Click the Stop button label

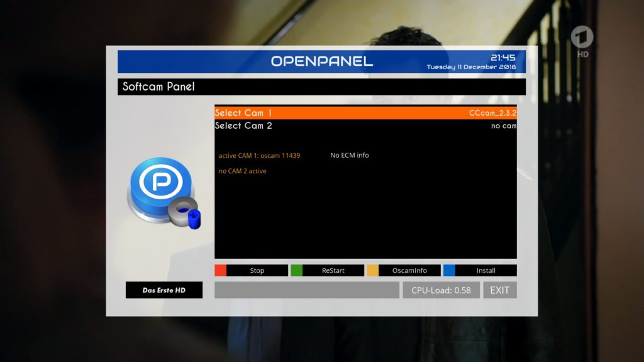[x=257, y=270]
